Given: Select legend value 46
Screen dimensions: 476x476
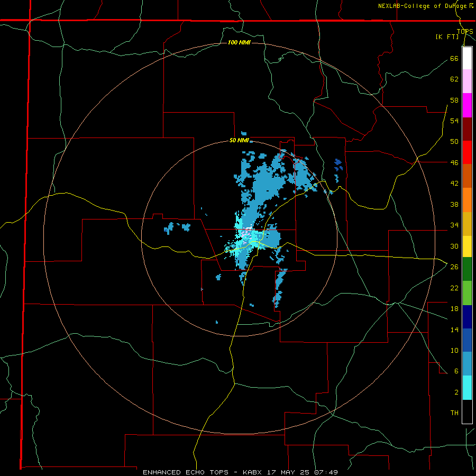Looking at the screenshot, I should (454, 163).
